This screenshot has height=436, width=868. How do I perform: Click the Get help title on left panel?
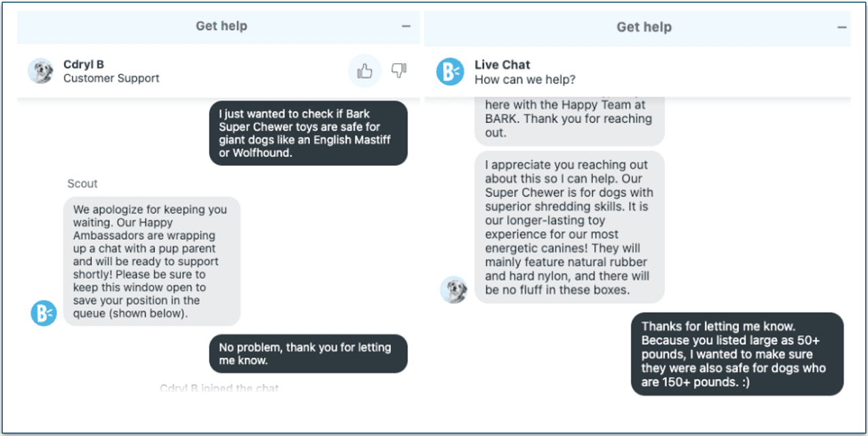(x=222, y=26)
